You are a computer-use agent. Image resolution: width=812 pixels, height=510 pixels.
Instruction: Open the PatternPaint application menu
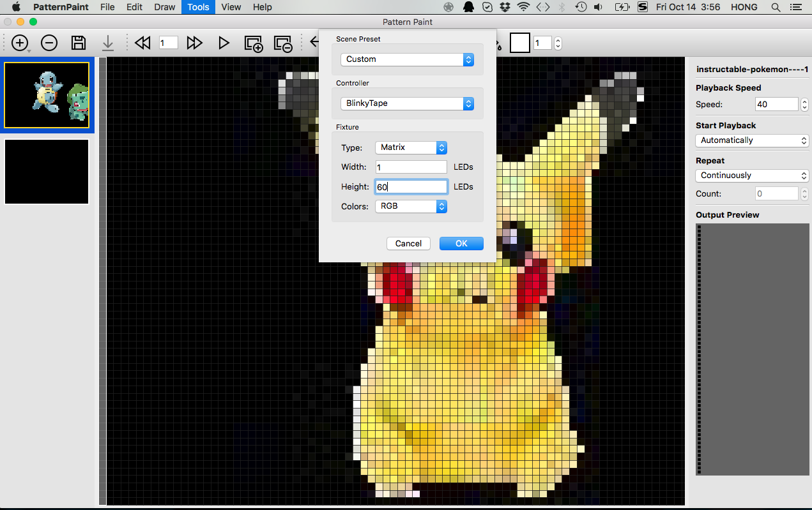(x=61, y=7)
